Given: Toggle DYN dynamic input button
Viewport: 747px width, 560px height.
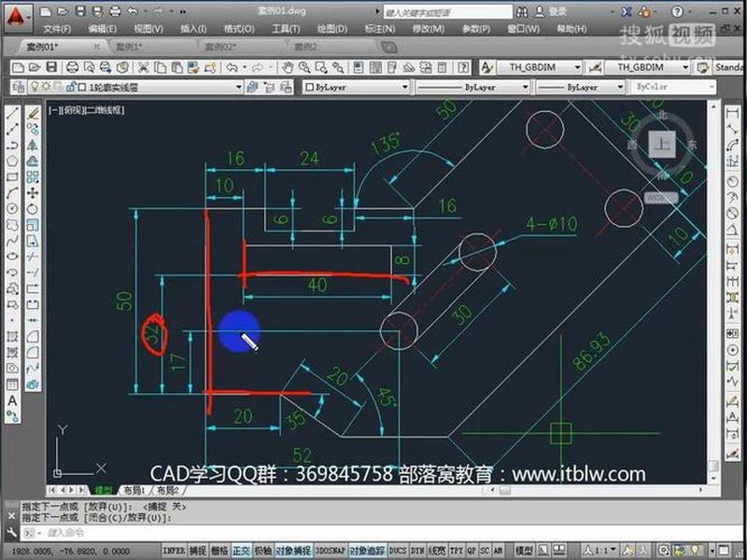Looking at the screenshot, I should point(417,551).
